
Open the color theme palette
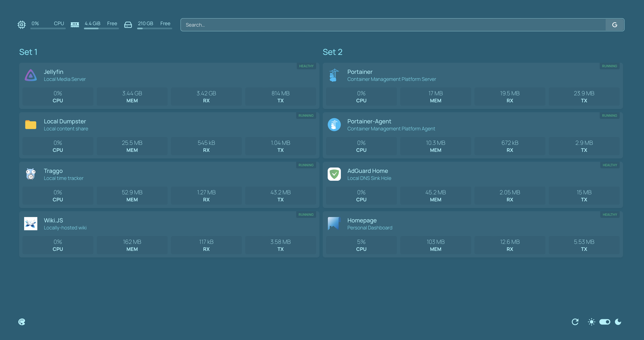[x=22, y=322]
